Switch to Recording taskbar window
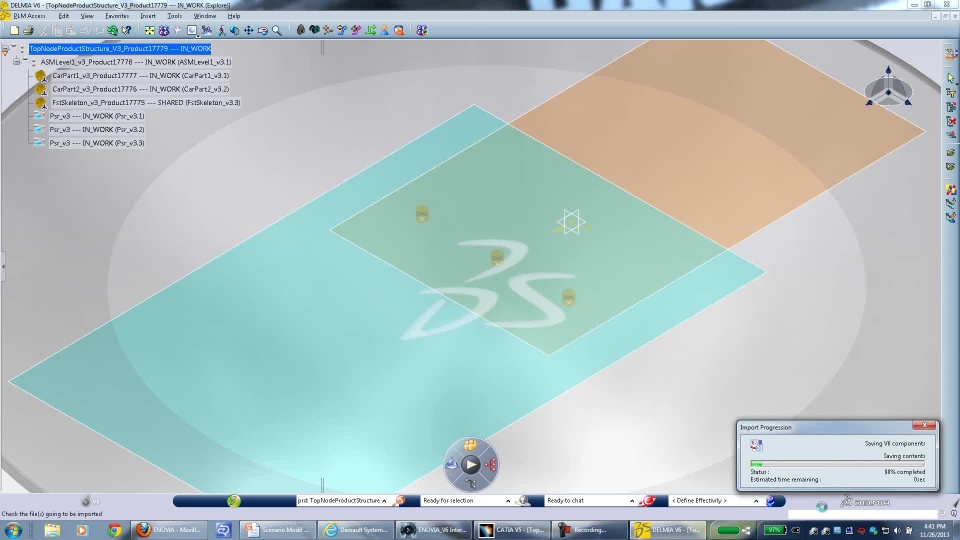Viewport: 960px width, 540px height. tap(588, 530)
